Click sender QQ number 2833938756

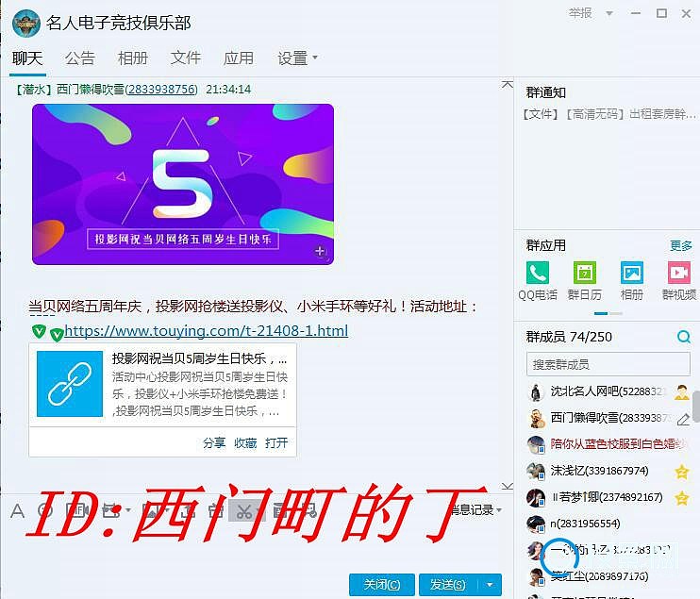(x=162, y=90)
